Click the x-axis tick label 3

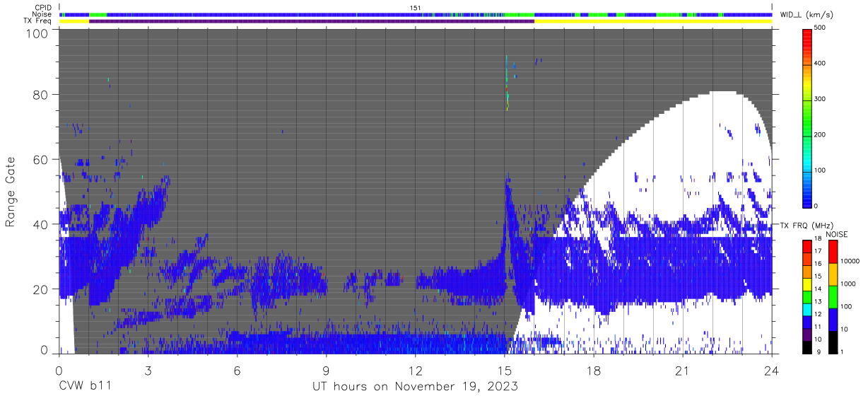[x=148, y=371]
